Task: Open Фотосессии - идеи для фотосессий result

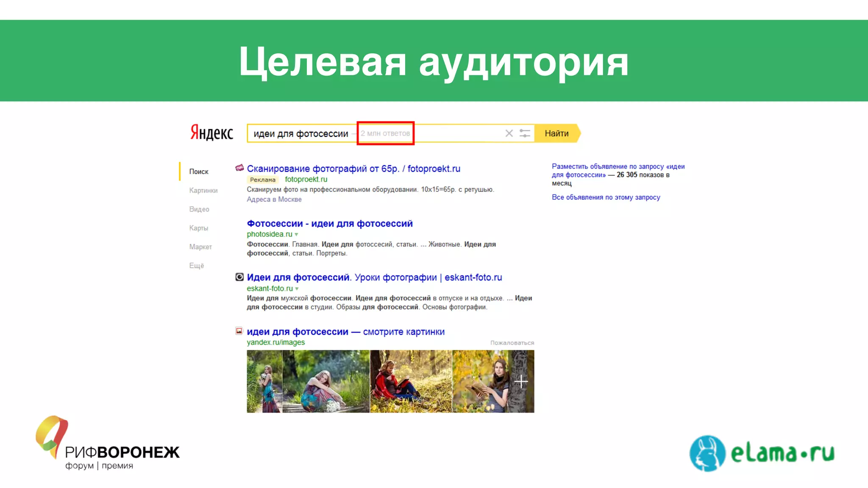Action: (330, 223)
